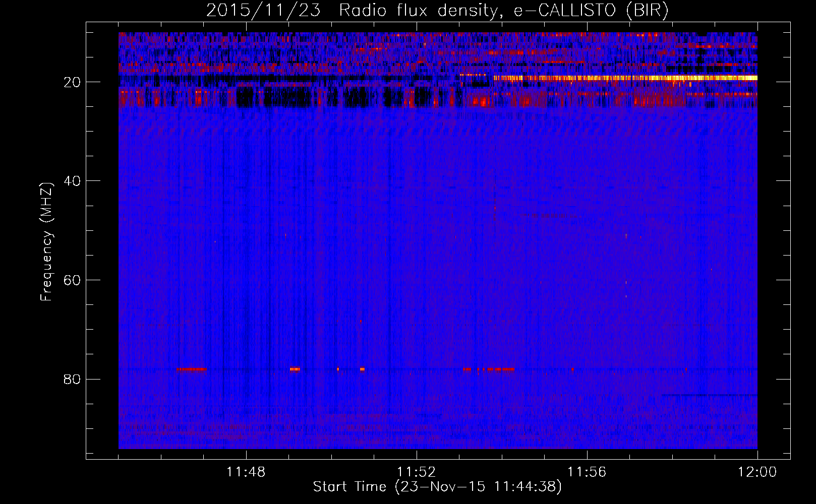
Task: Click the "80" frequency tick label
Action: 73,379
